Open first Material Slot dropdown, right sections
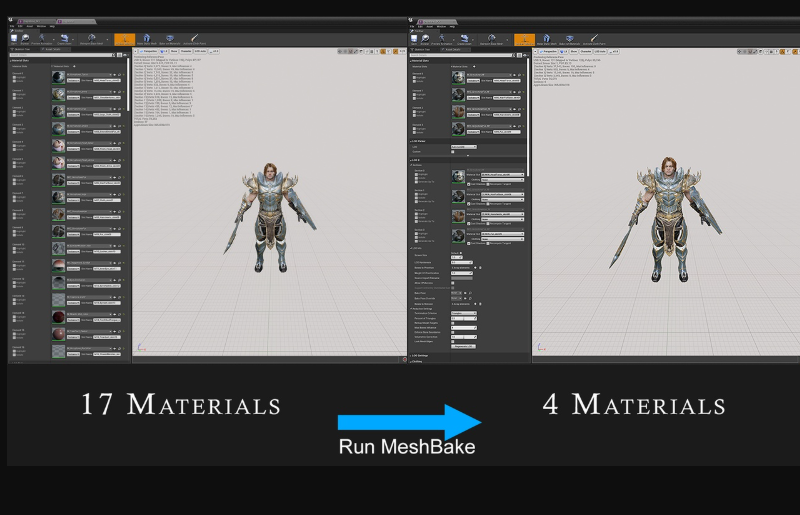This screenshot has height=515, width=800. [x=503, y=175]
